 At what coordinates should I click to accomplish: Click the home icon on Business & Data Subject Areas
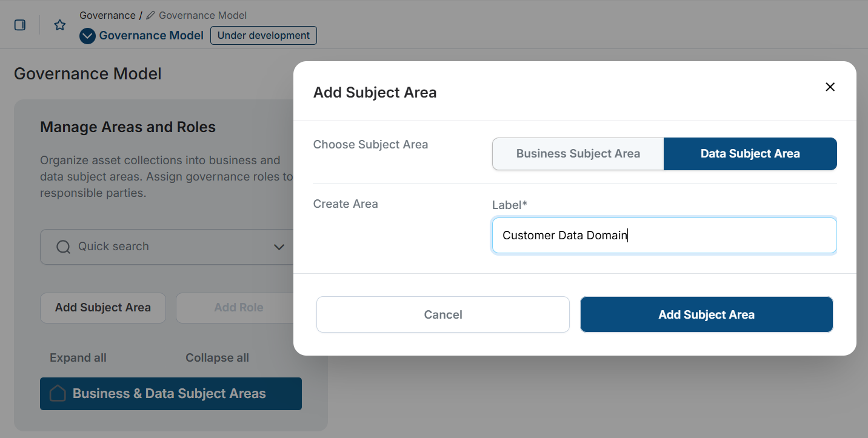pyautogui.click(x=57, y=393)
